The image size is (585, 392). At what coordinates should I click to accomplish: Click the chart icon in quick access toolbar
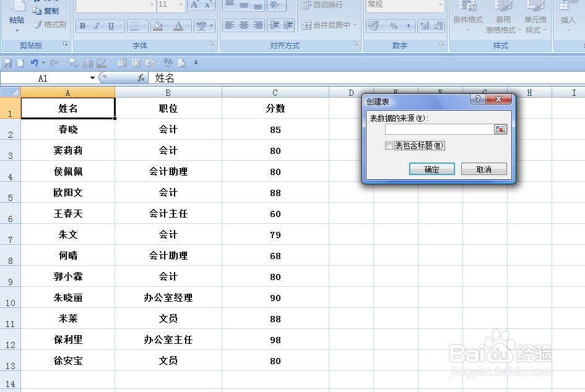(88, 63)
